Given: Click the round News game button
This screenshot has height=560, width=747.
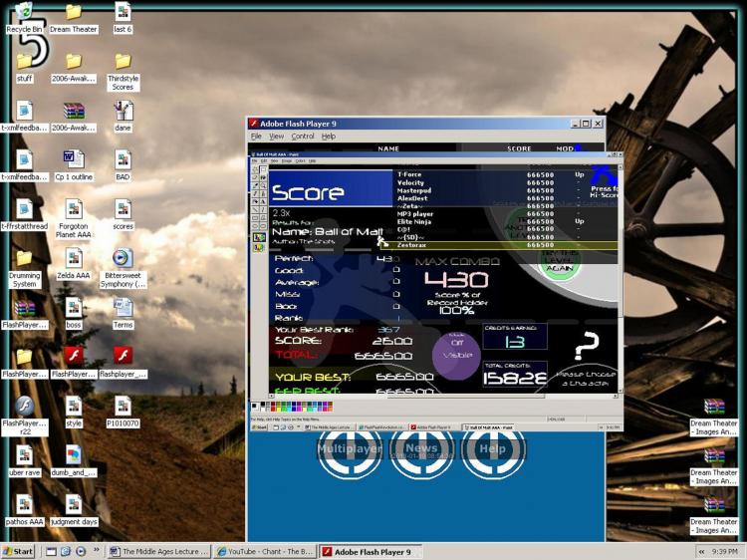Looking at the screenshot, I should tap(421, 449).
